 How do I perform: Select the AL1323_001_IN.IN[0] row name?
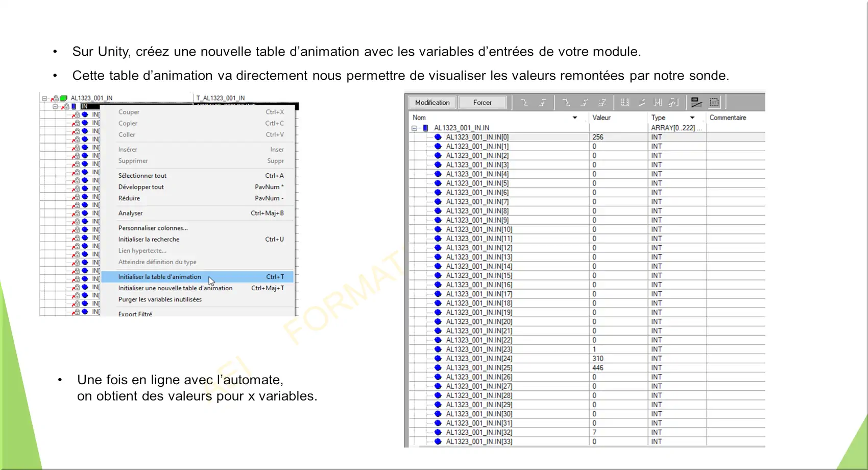(x=477, y=137)
